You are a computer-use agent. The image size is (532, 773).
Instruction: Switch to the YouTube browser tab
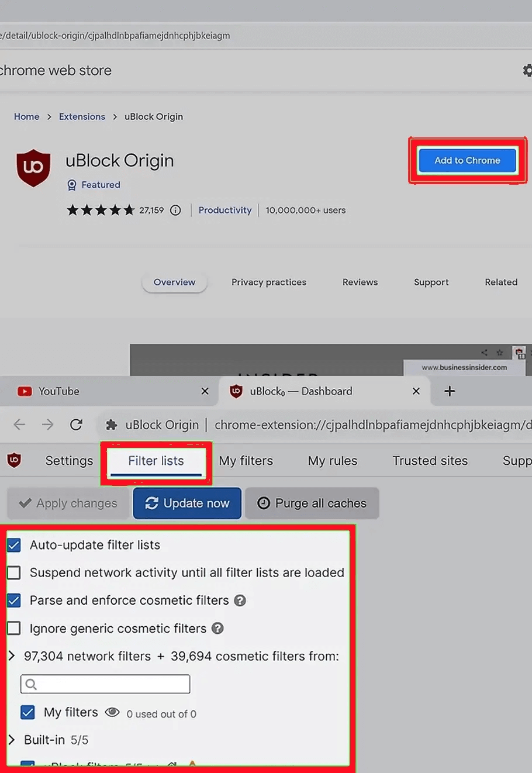point(109,391)
